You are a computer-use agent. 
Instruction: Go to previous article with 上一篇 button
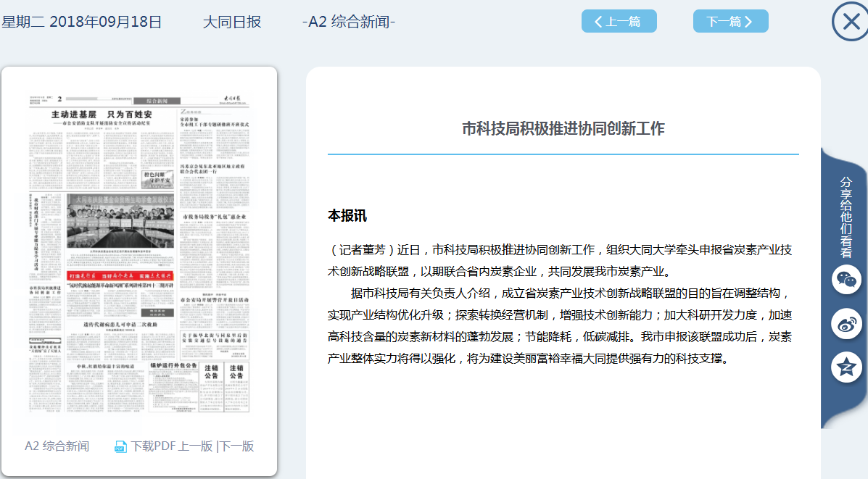619,21
